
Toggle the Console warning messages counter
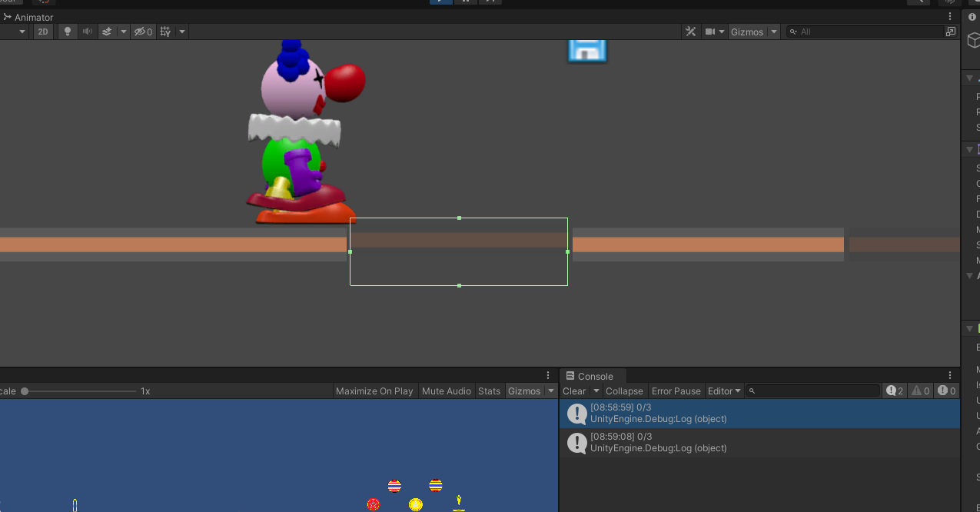[920, 391]
